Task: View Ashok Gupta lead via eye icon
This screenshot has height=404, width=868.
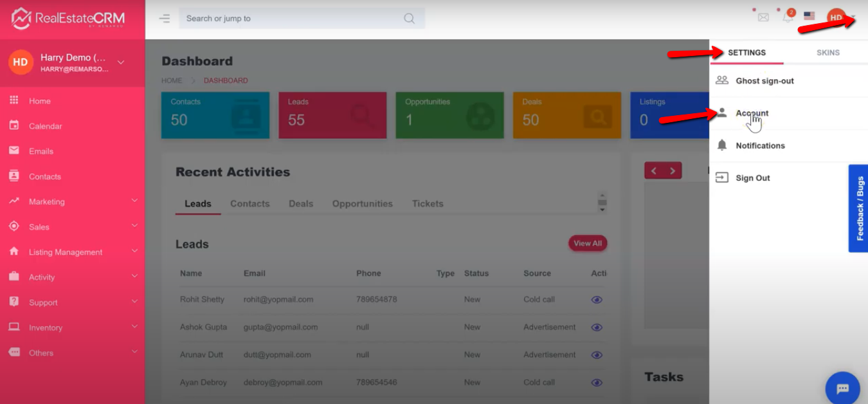Action: pos(597,327)
